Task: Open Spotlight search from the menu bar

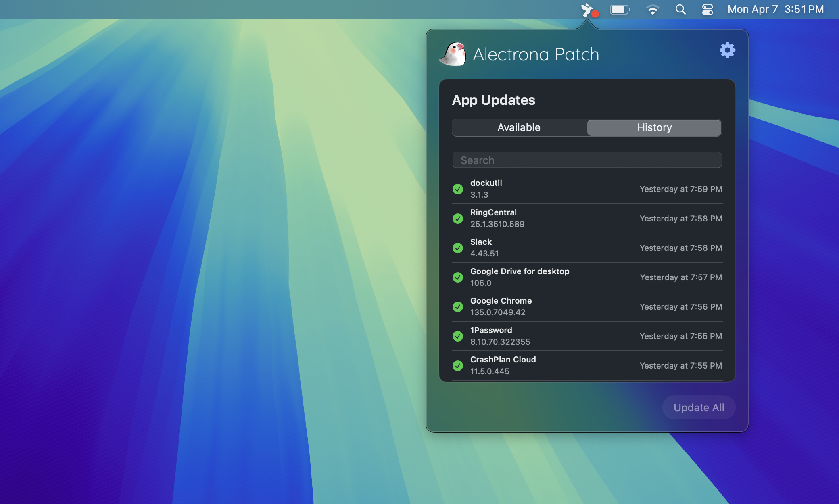Action: 681,9
